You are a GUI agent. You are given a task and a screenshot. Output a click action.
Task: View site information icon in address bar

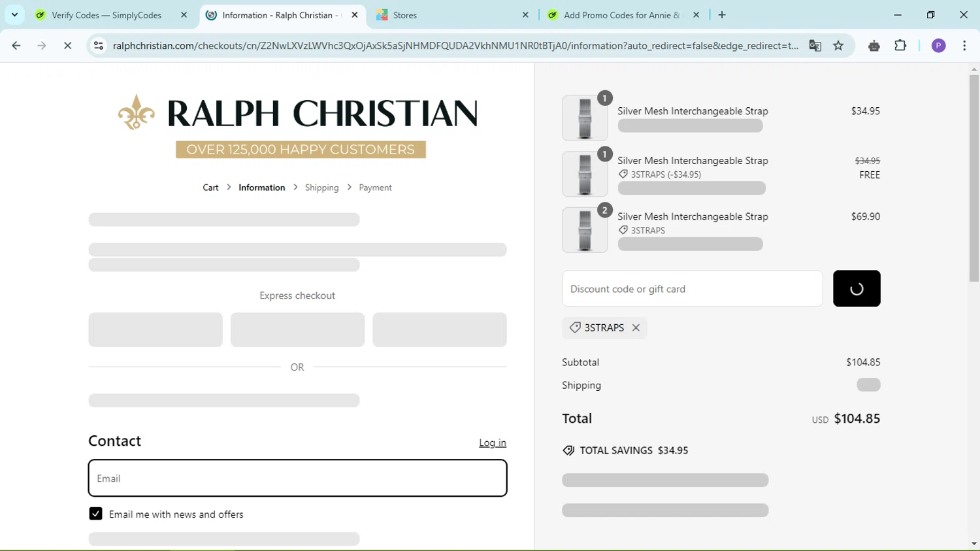(99, 46)
